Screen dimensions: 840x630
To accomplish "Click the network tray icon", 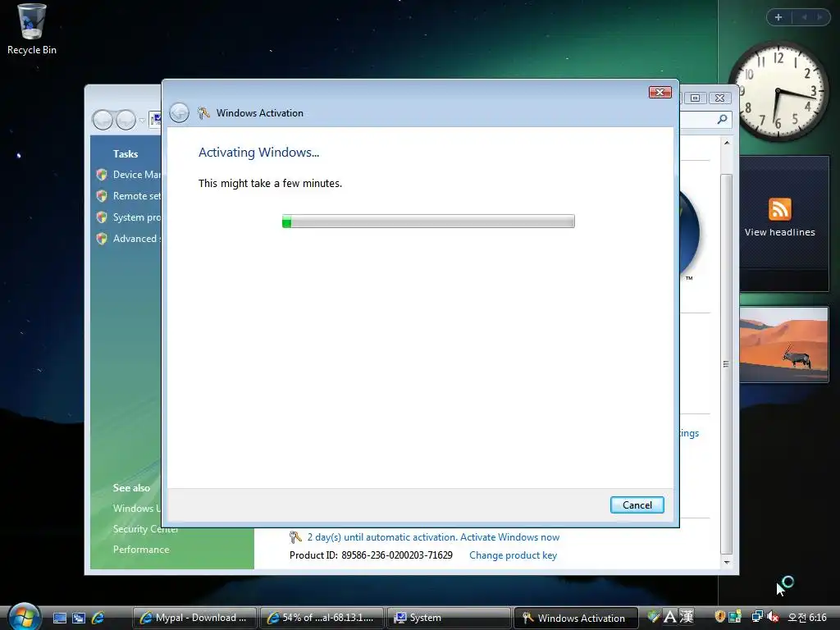I will point(757,617).
